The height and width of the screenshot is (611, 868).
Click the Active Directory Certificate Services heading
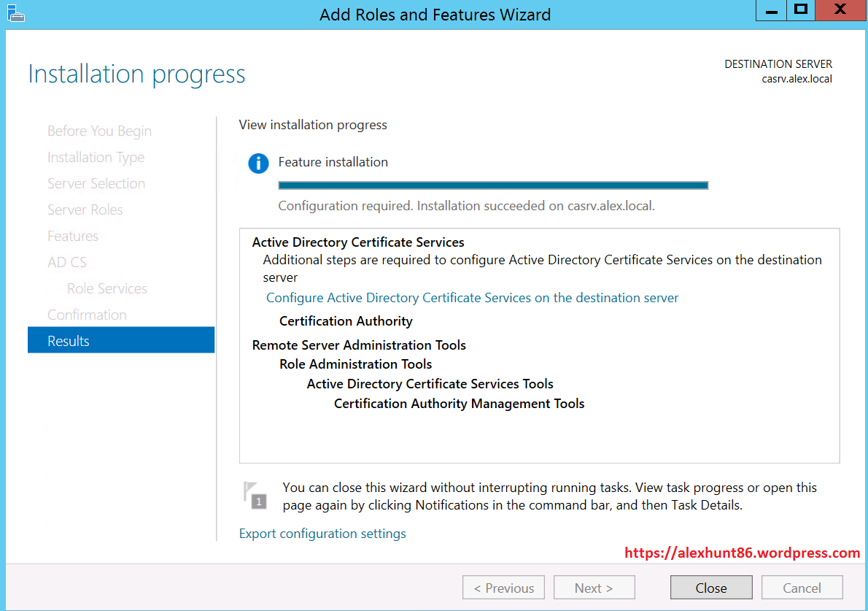tap(358, 242)
